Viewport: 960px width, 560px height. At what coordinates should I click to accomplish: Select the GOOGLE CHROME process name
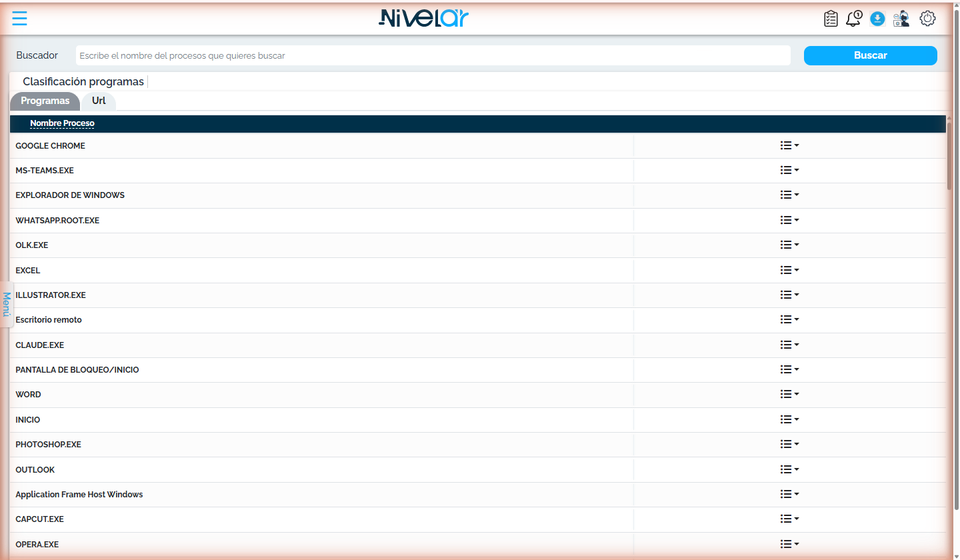pyautogui.click(x=50, y=145)
